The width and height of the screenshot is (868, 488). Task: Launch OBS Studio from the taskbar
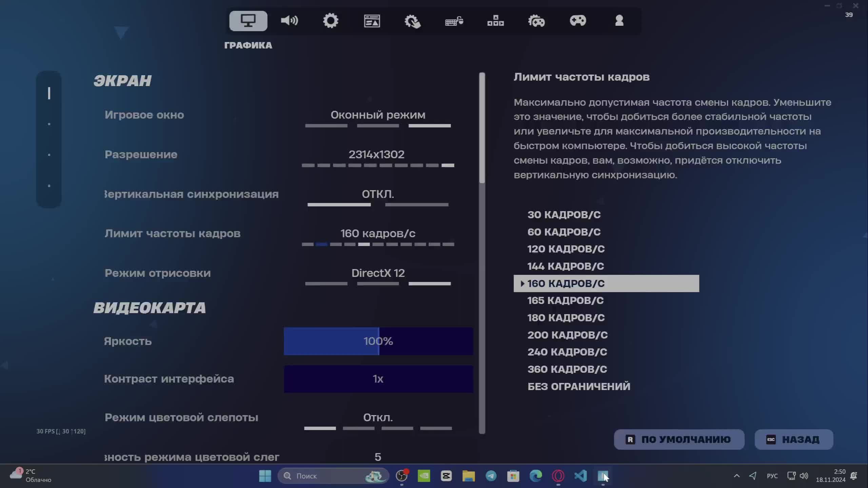coord(401,476)
